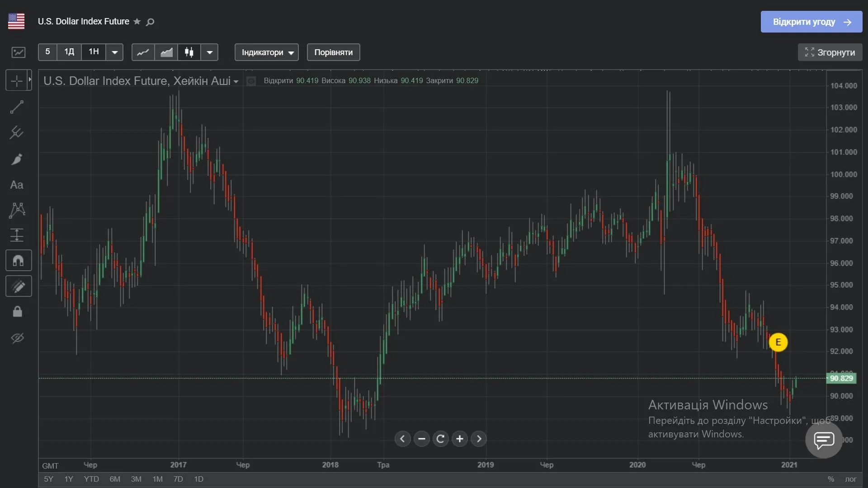
Task: Select the 1Y time range
Action: click(69, 479)
